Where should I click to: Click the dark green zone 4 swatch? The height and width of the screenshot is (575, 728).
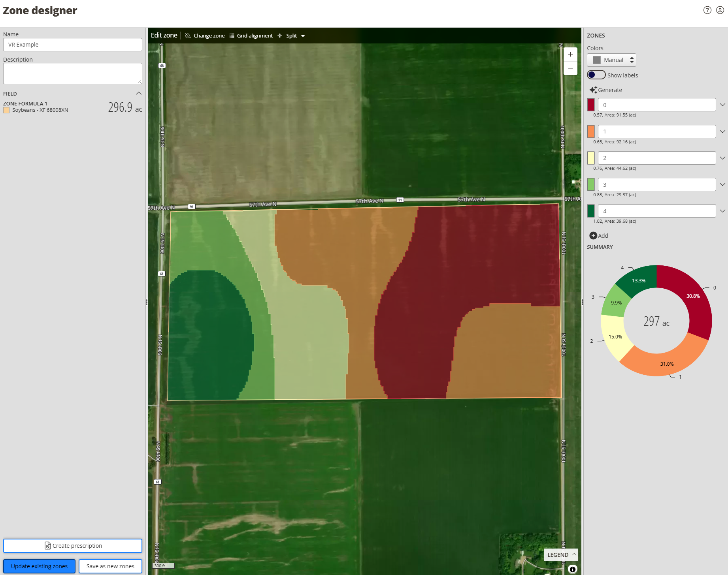click(x=591, y=211)
